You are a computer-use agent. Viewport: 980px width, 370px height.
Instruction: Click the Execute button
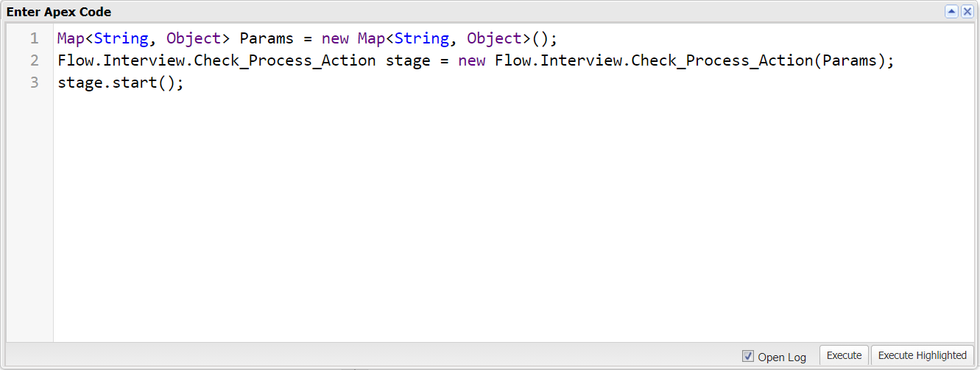tap(844, 355)
